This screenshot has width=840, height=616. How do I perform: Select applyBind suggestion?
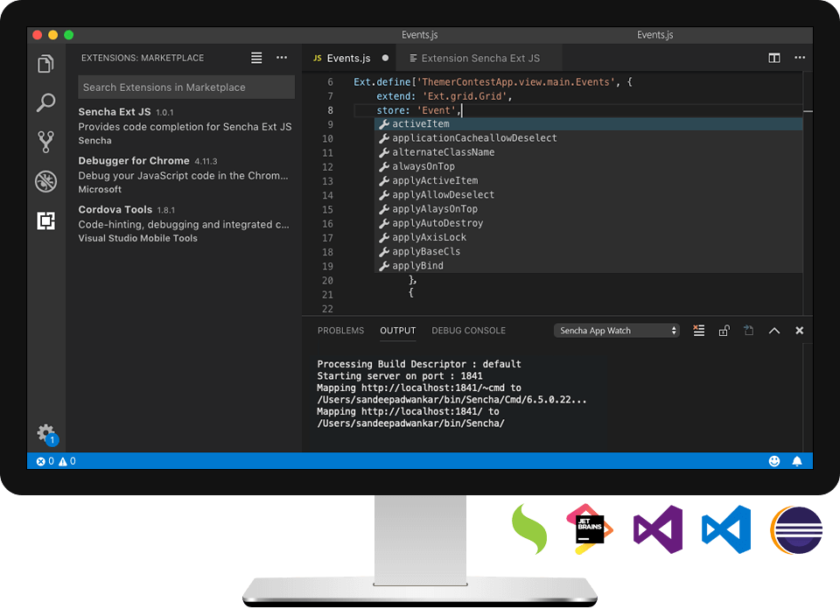tap(588, 266)
